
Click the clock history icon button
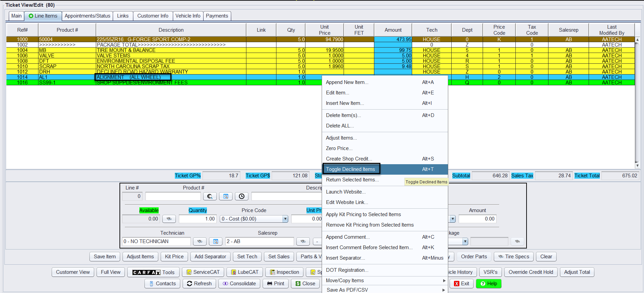(241, 196)
